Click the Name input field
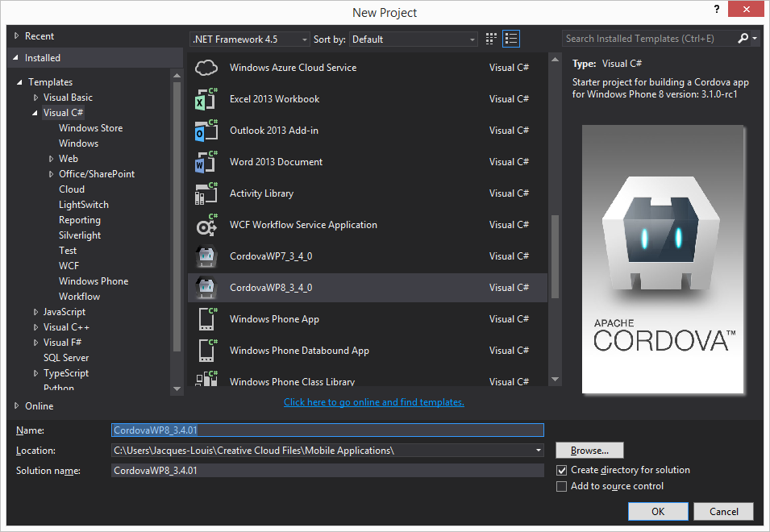 click(327, 430)
